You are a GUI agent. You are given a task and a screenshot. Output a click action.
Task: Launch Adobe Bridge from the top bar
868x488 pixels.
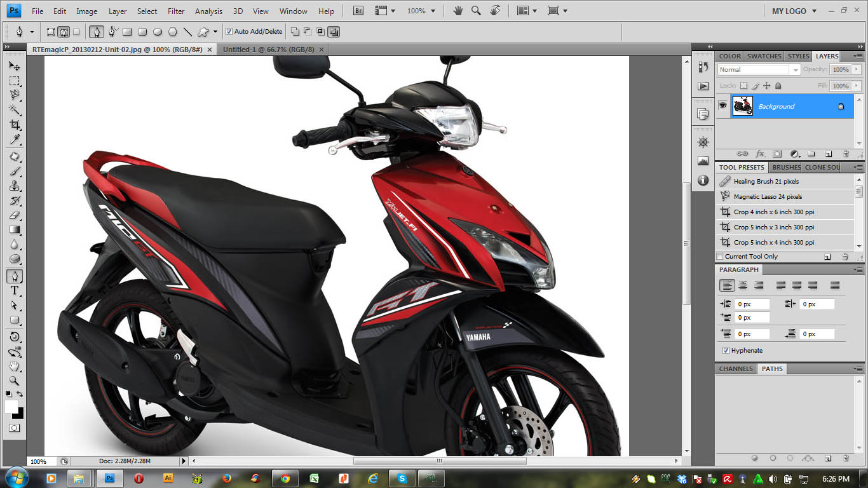point(358,11)
